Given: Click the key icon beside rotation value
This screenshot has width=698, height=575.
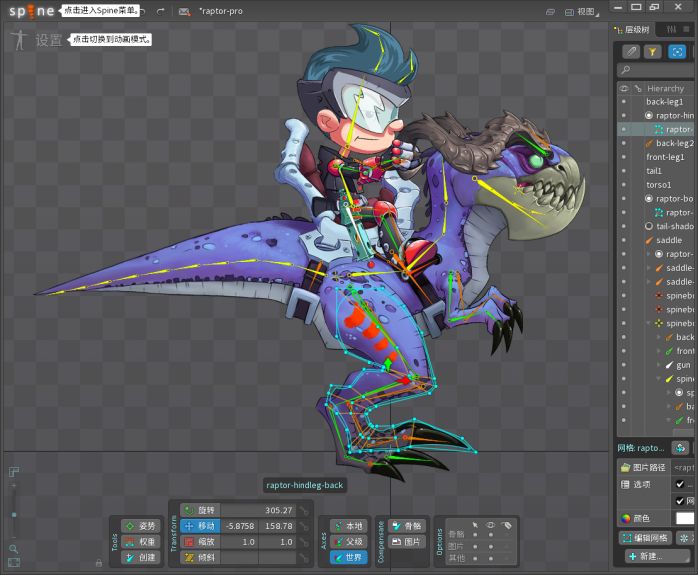Looking at the screenshot, I should 304,510.
